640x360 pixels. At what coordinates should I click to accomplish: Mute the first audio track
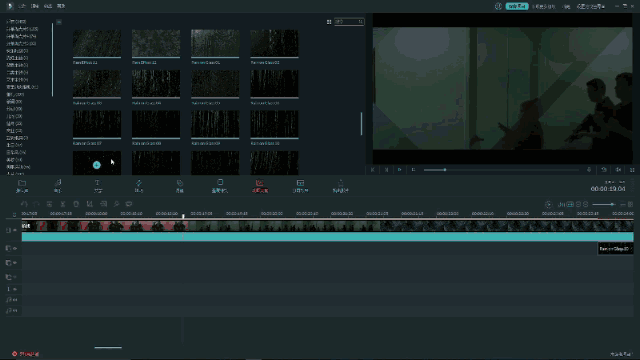tap(15, 300)
